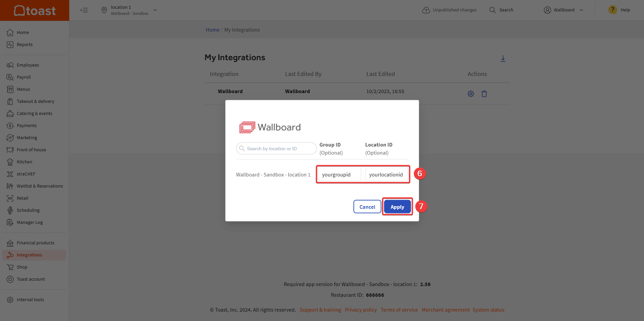Click the Marketing sidebar icon
This screenshot has height=321, width=644.
coord(10,138)
